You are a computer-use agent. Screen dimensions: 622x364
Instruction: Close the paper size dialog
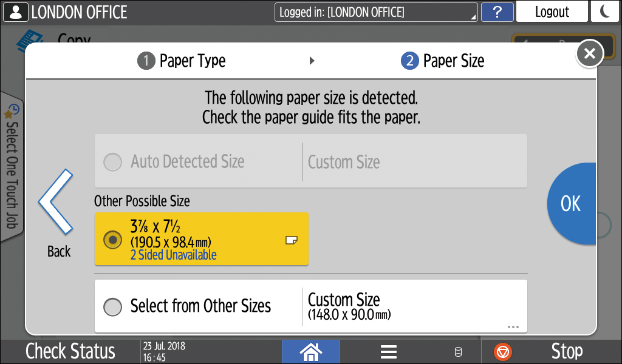(x=589, y=53)
